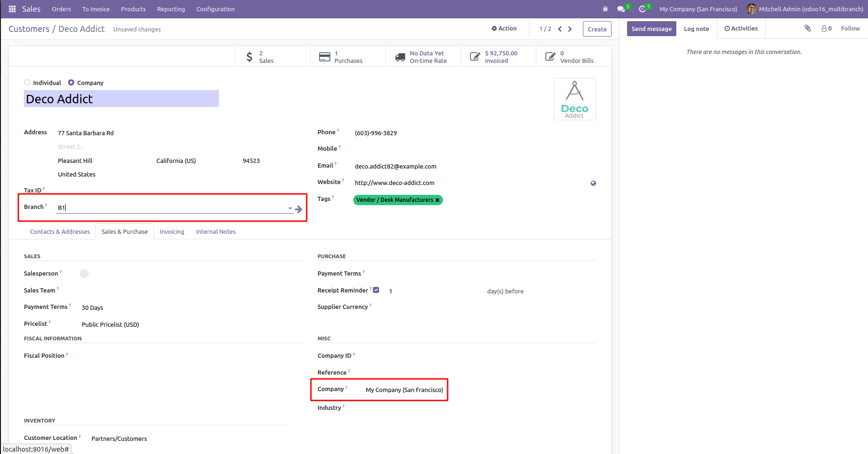Select the Company radio button
Screen dimensions: 868x454
pyautogui.click(x=71, y=83)
